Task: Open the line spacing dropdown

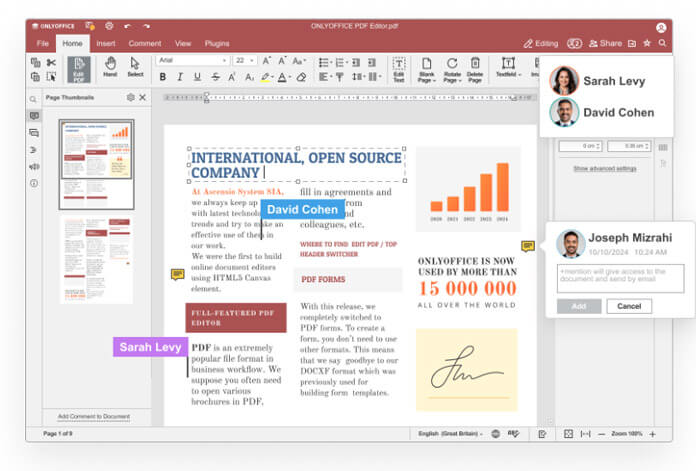Action: pyautogui.click(x=358, y=77)
